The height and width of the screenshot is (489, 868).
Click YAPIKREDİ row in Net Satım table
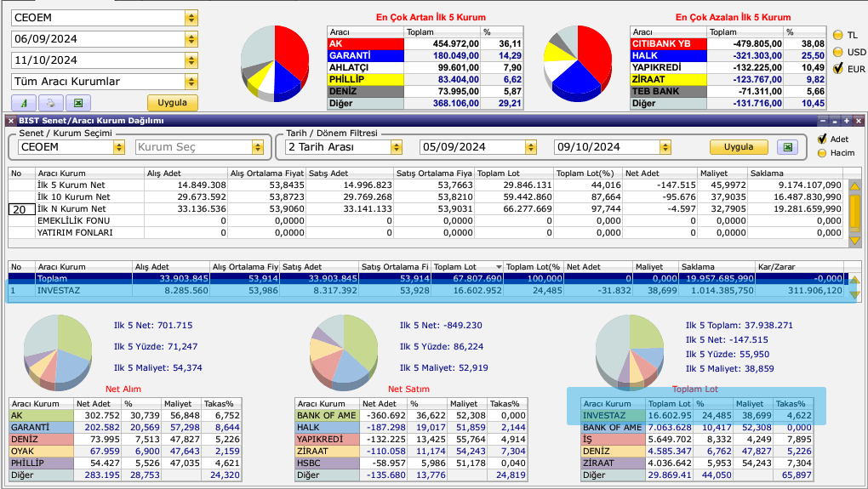411,439
